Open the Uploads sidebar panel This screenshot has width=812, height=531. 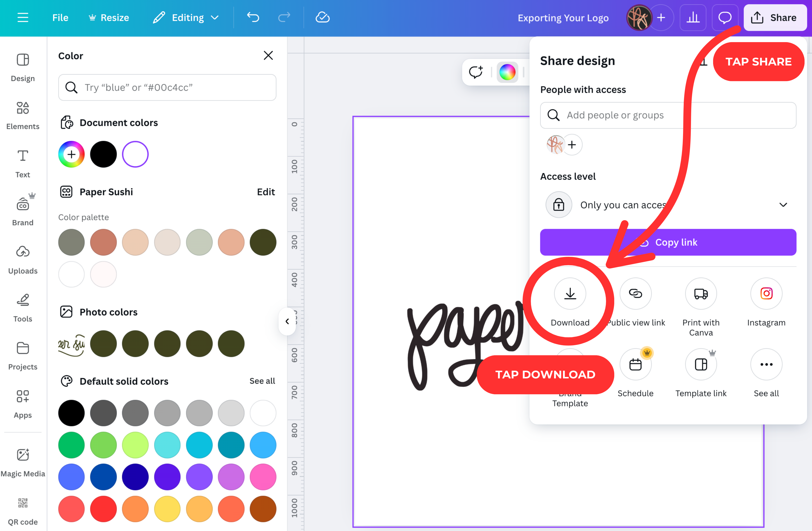[23, 260]
